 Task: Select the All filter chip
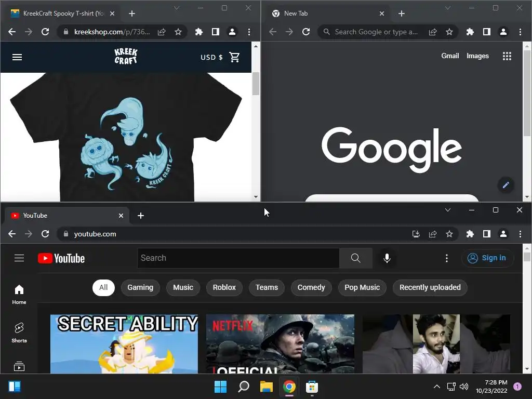[x=103, y=288]
